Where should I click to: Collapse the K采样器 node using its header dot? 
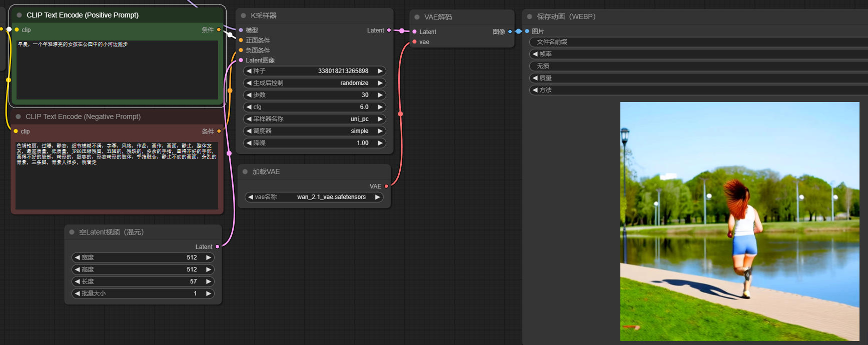click(244, 15)
